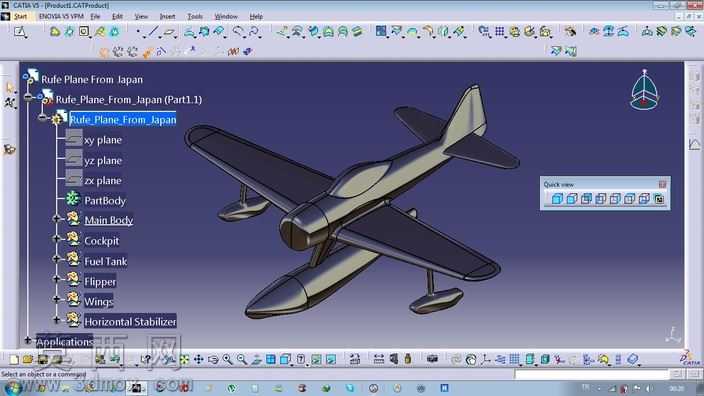Viewport: 704px width, 396px height.
Task: Click the Save diskette icon
Action: click(x=43, y=359)
